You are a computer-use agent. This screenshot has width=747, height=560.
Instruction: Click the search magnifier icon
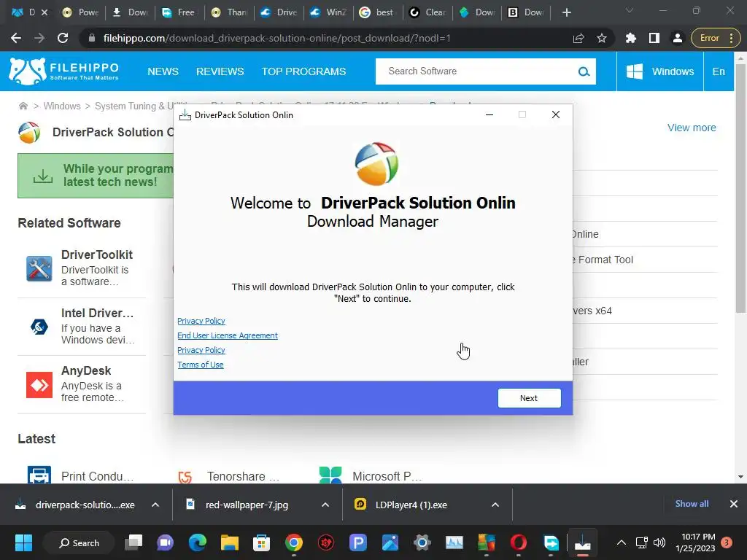click(x=584, y=71)
